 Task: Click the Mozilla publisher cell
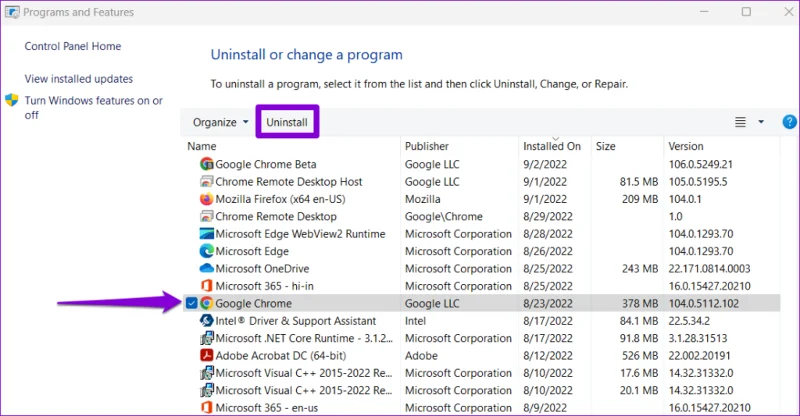coord(422,199)
